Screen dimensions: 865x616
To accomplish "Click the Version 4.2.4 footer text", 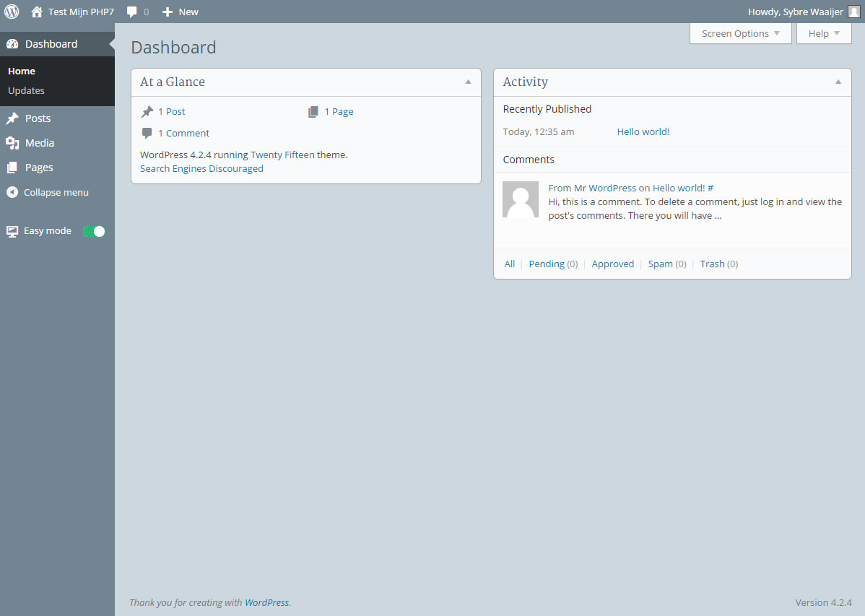I will click(x=823, y=603).
